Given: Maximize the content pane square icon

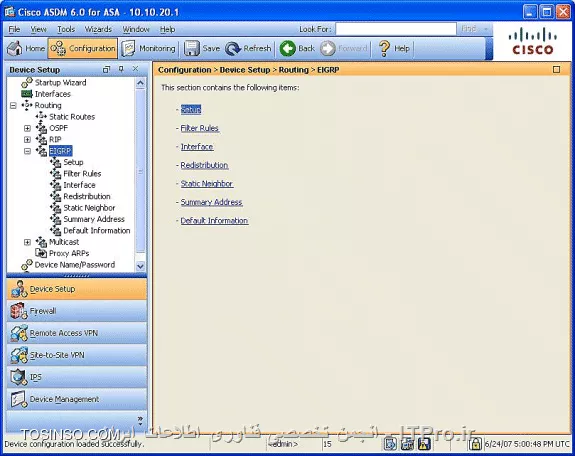Looking at the screenshot, I should pyautogui.click(x=556, y=69).
